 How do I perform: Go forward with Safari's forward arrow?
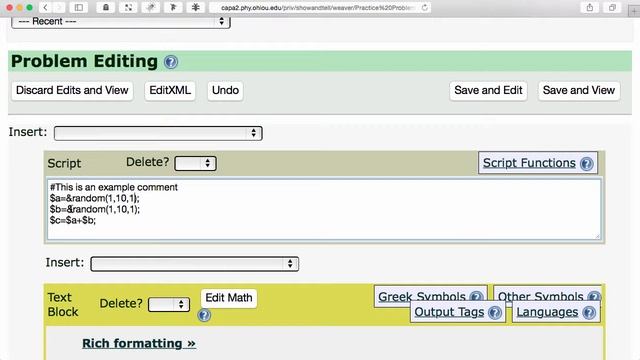click(58, 7)
